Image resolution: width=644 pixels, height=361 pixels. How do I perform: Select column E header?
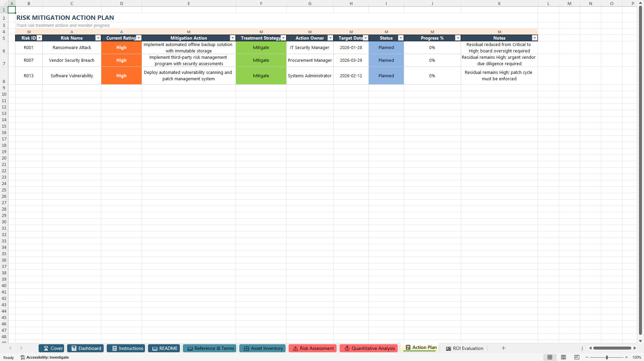189,3
